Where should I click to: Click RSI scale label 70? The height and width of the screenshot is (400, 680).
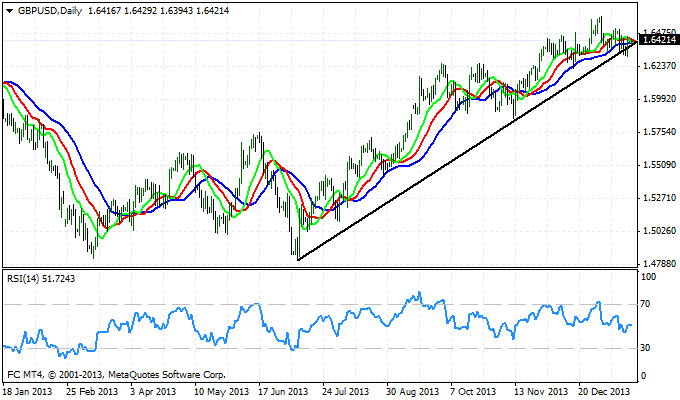pos(646,304)
